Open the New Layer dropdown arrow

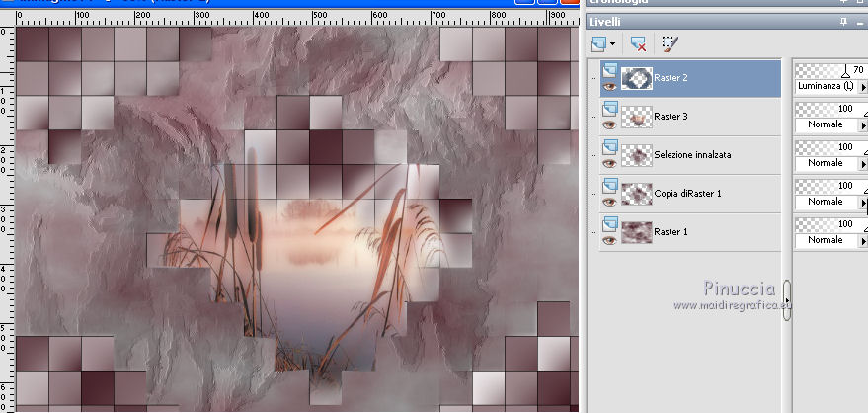point(613,44)
